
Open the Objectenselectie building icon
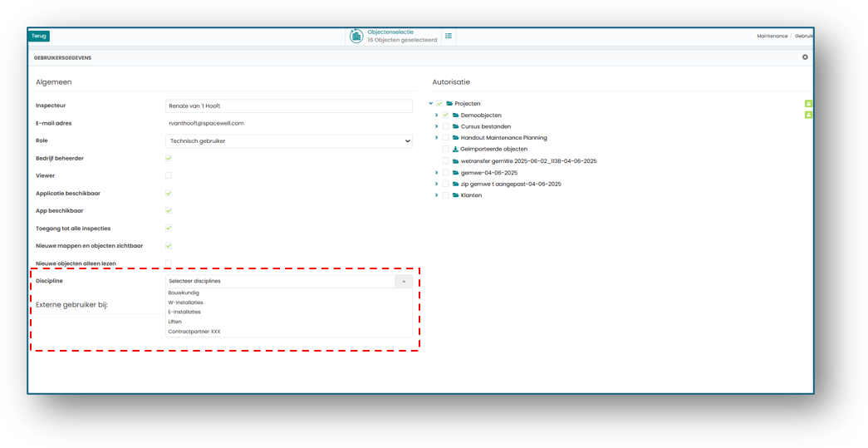point(356,36)
